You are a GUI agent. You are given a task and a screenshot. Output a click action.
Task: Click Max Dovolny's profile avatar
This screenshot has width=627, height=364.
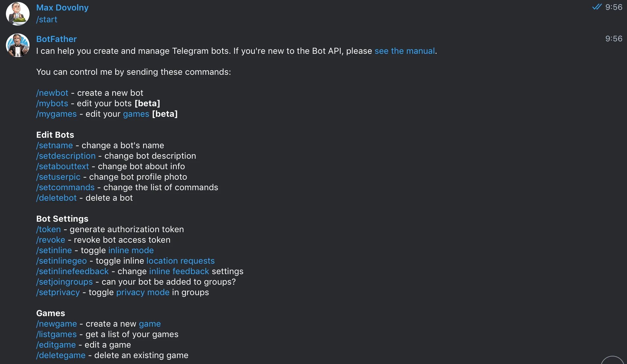(18, 14)
